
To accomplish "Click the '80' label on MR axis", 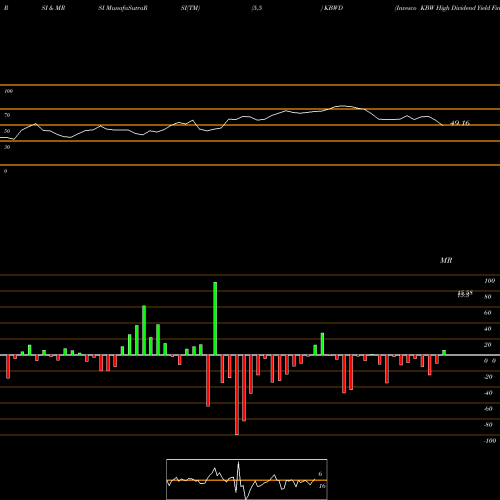I will 488,297.
